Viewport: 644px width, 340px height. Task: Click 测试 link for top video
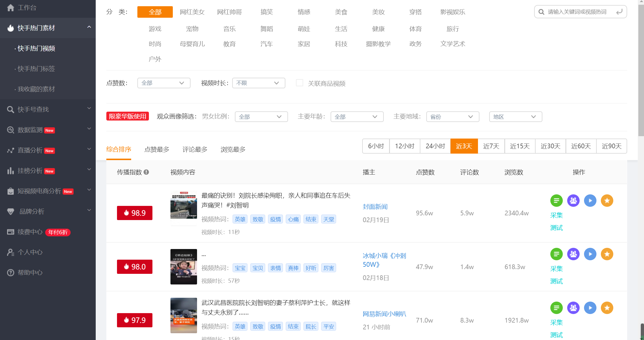click(556, 227)
